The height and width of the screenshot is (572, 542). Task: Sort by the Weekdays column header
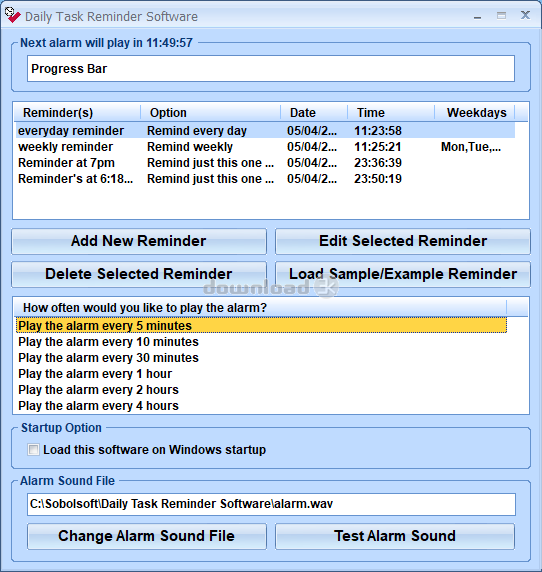click(475, 112)
